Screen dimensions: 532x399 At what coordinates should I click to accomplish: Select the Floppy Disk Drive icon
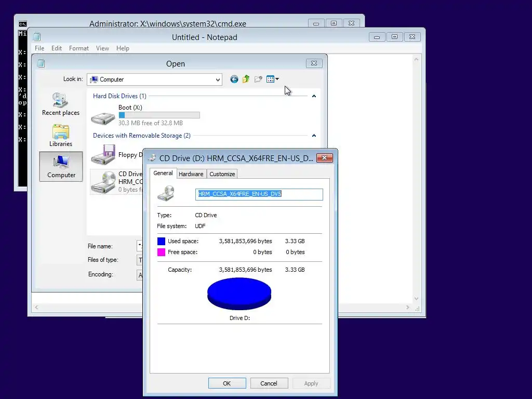tap(103, 155)
